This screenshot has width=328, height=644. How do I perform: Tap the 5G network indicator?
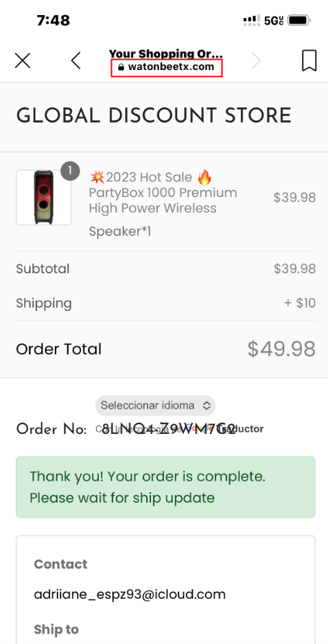tap(274, 20)
